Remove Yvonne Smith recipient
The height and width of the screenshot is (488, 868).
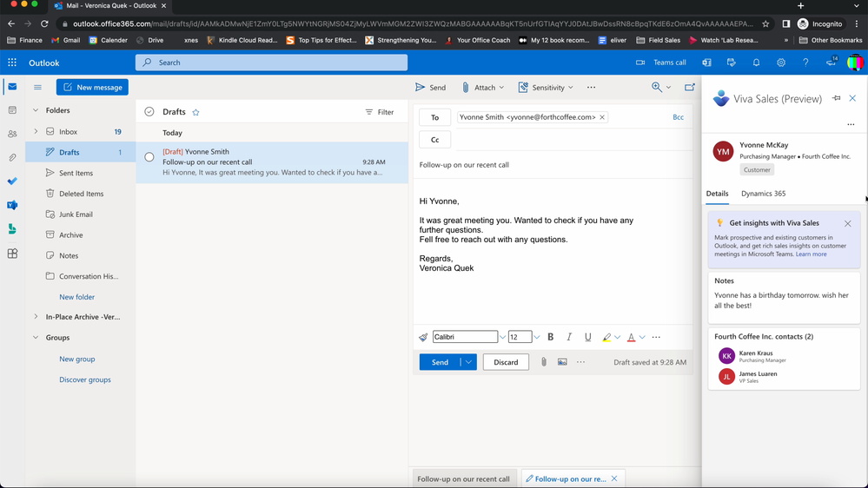point(602,117)
